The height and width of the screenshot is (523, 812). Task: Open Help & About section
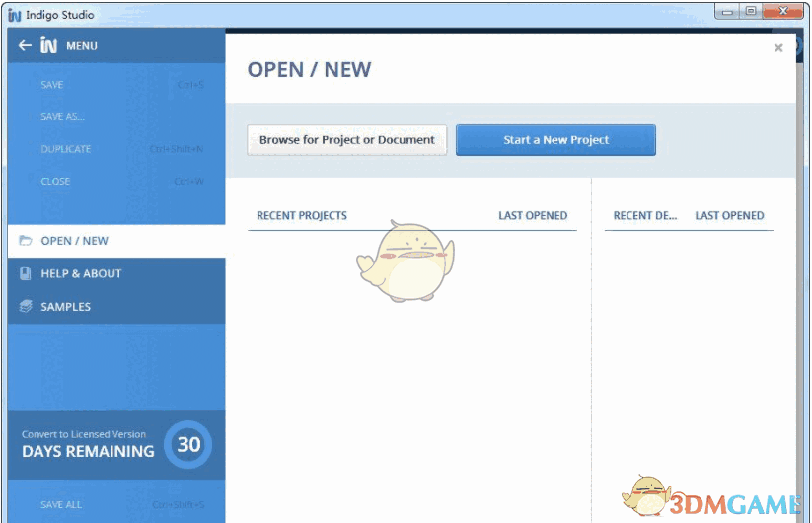116,274
